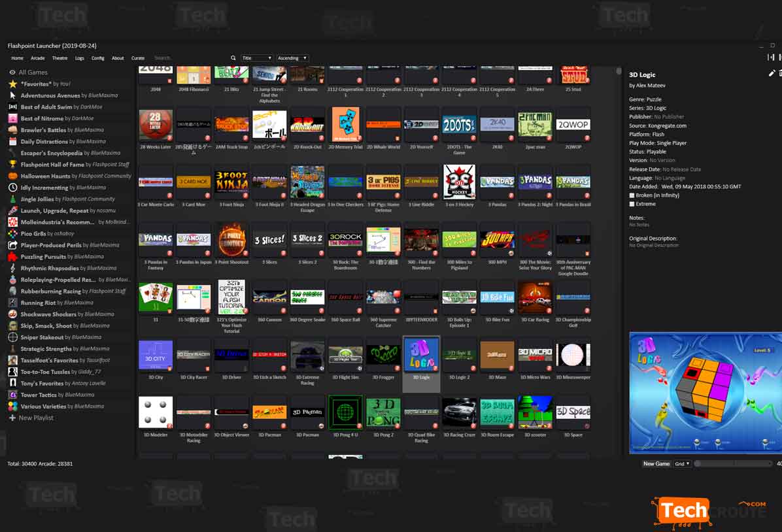Click the All Games eye icon

[12, 73]
